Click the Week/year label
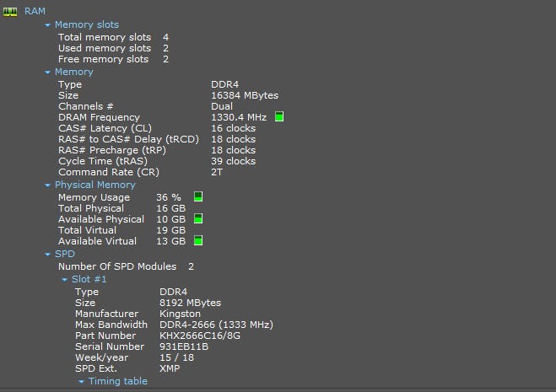This screenshot has height=392, width=556. tap(101, 358)
